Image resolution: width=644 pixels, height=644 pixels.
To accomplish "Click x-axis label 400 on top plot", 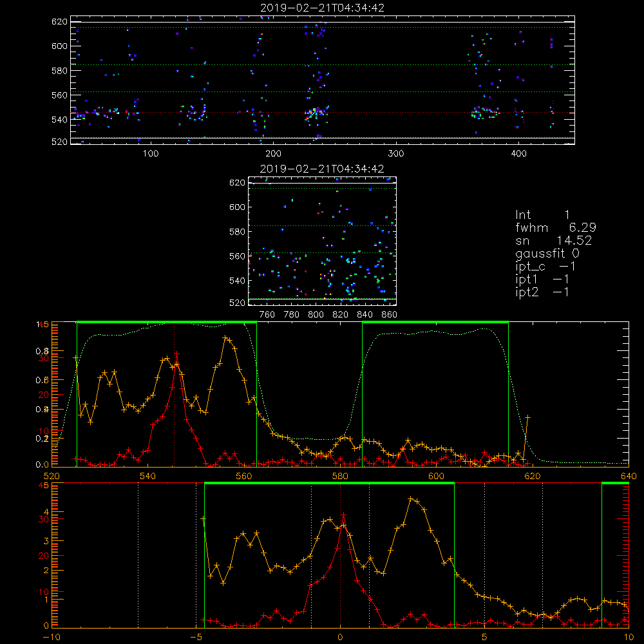I will [518, 154].
